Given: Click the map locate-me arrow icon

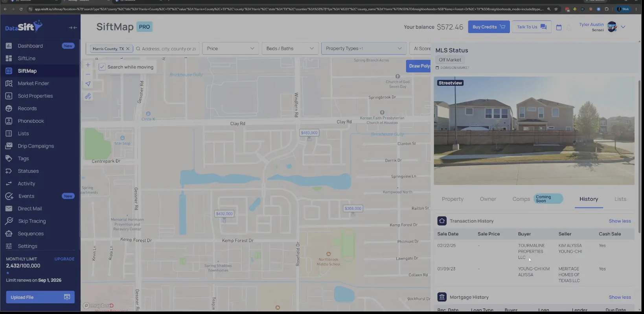Looking at the screenshot, I should (88, 84).
